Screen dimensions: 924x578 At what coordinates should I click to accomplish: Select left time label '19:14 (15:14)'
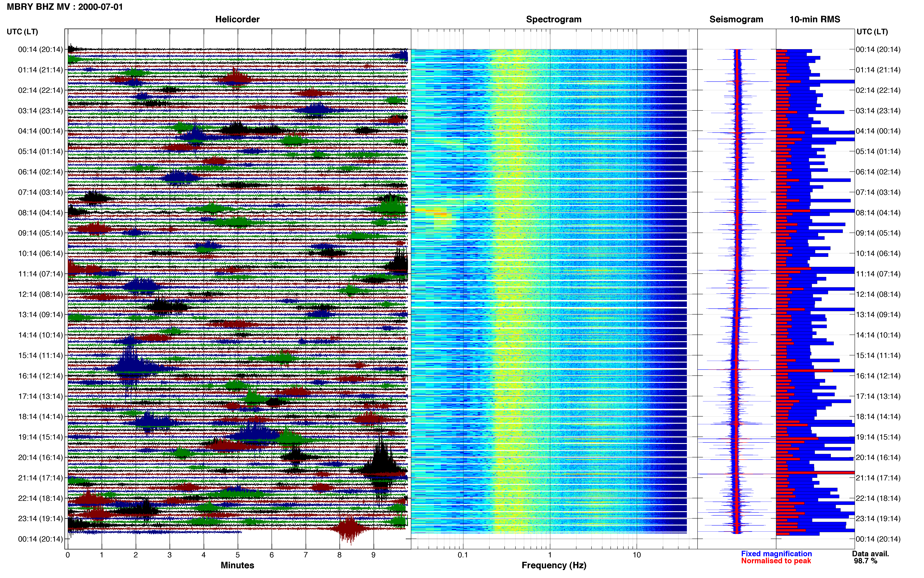click(40, 437)
